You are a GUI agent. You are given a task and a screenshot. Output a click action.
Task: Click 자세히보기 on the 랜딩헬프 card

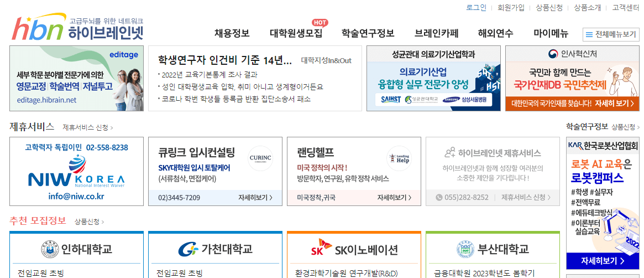(x=394, y=198)
